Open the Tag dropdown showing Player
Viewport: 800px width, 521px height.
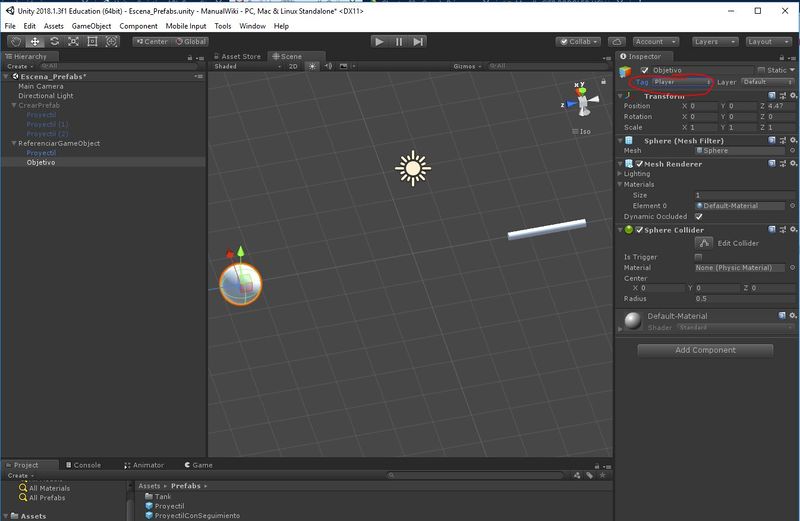click(x=682, y=82)
